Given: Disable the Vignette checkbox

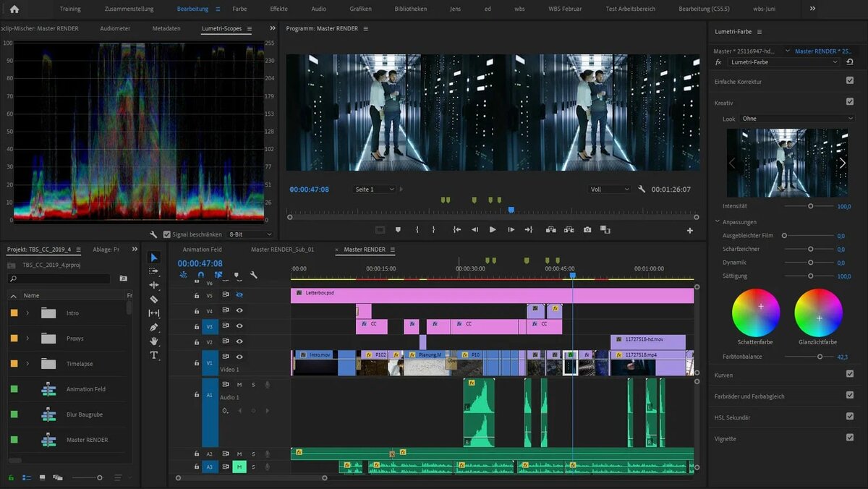Looking at the screenshot, I should click(849, 438).
